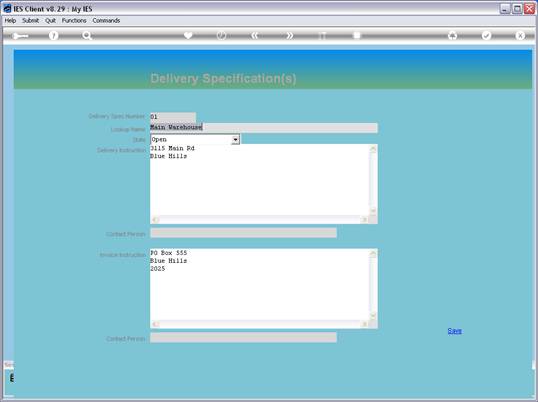Click the power icon in the toolbar
Viewport: 538px width, 402px height.
[222, 35]
